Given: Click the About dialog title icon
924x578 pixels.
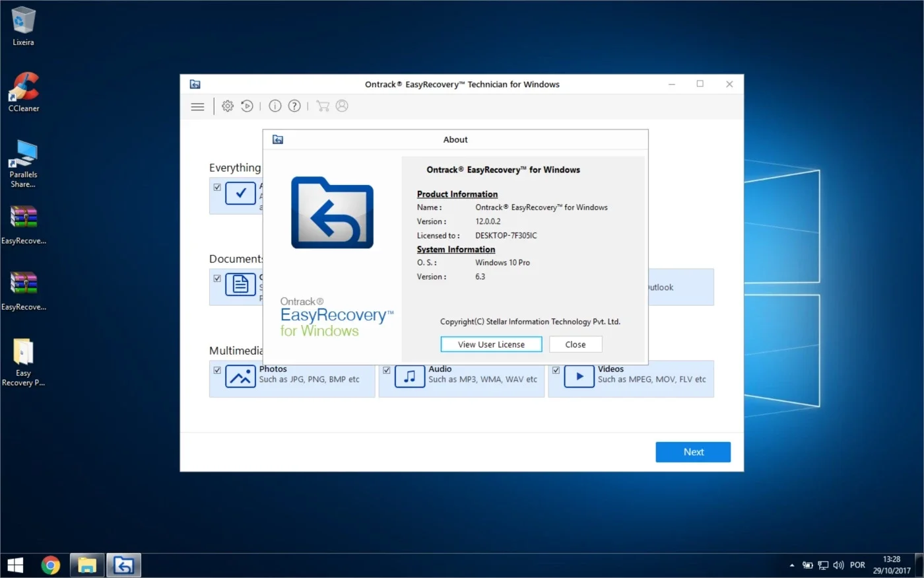Looking at the screenshot, I should 278,139.
